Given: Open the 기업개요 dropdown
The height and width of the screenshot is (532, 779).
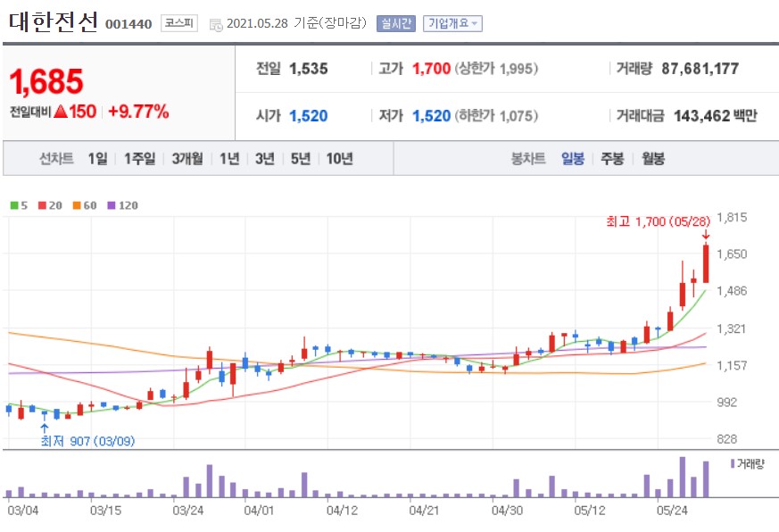Looking at the screenshot, I should [452, 23].
